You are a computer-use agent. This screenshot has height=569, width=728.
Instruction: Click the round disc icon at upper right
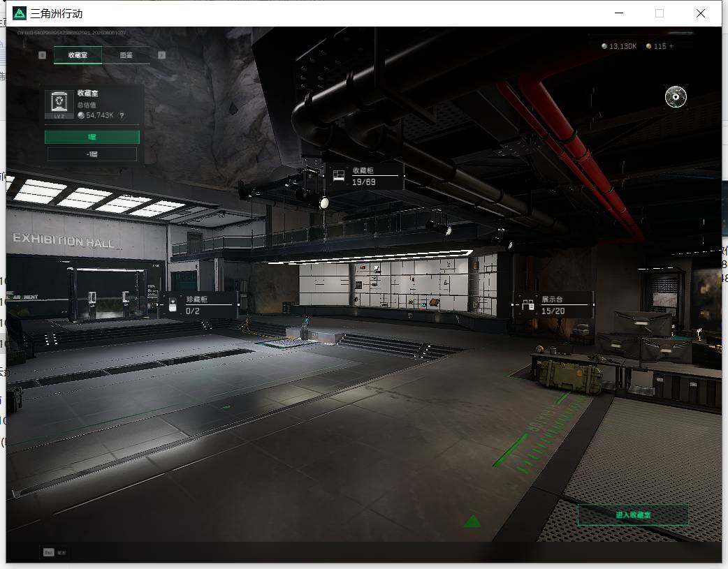coord(676,96)
